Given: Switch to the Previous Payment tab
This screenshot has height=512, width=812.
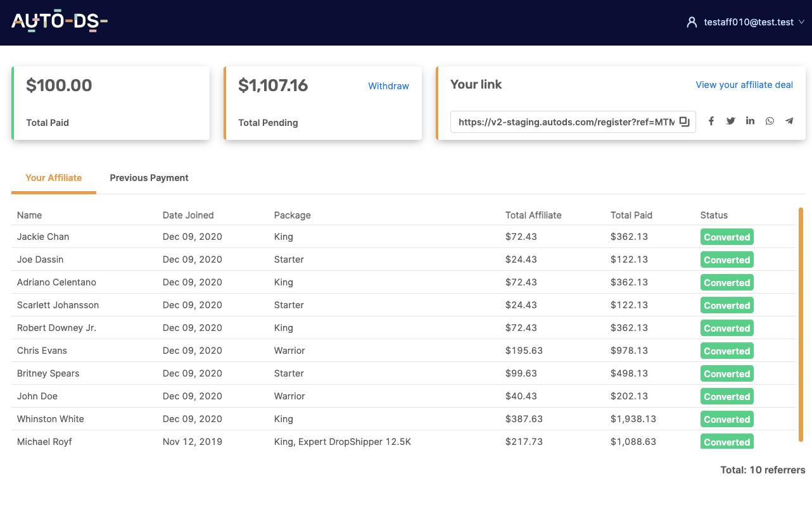Looking at the screenshot, I should pyautogui.click(x=149, y=178).
